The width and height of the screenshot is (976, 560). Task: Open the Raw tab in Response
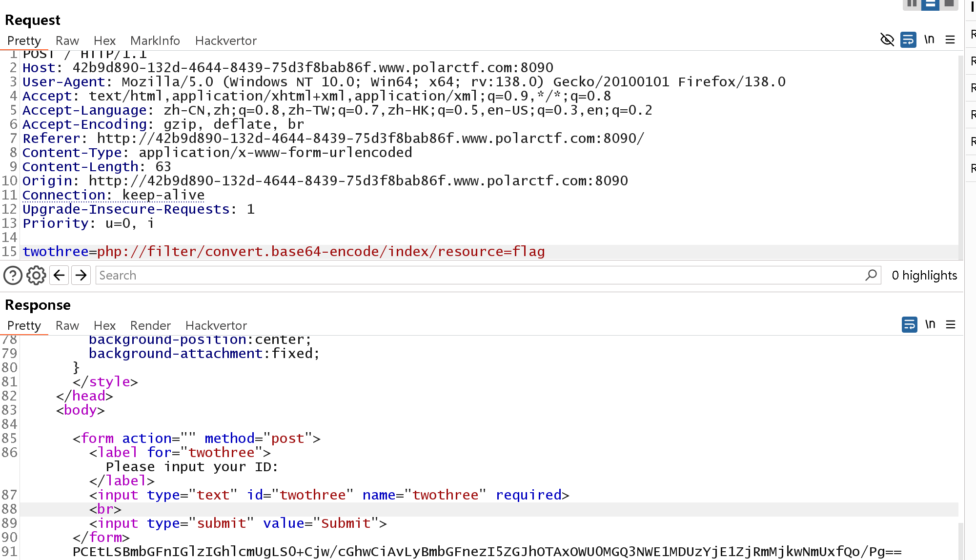[x=67, y=325]
